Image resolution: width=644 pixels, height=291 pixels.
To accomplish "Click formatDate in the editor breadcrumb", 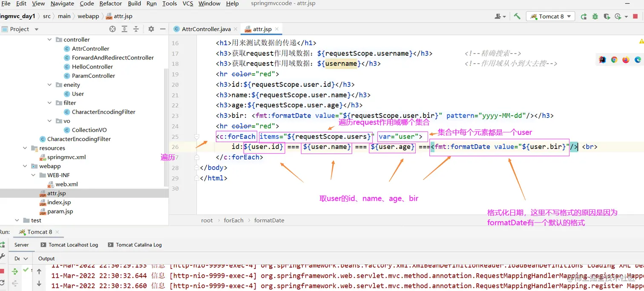I will pos(269,220).
